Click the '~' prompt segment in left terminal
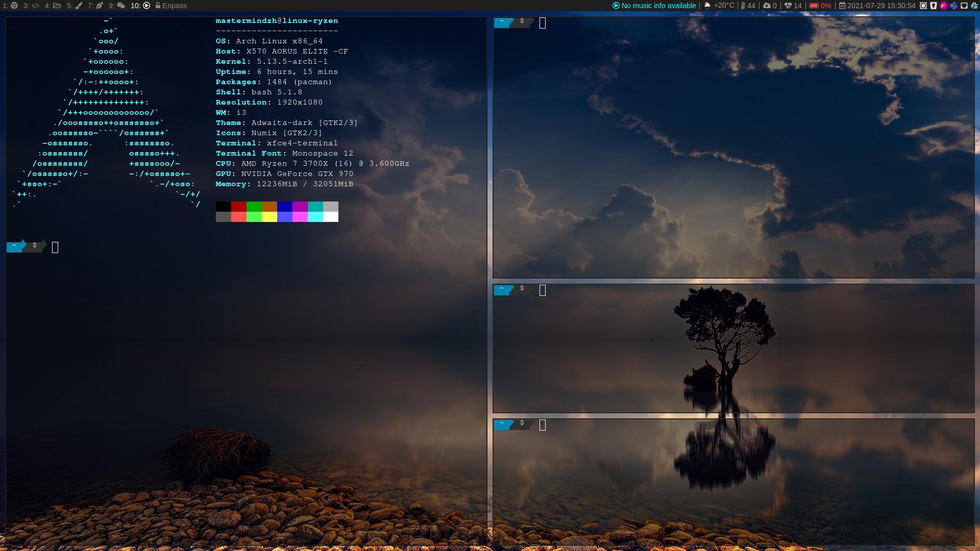980x551 pixels. click(x=14, y=246)
